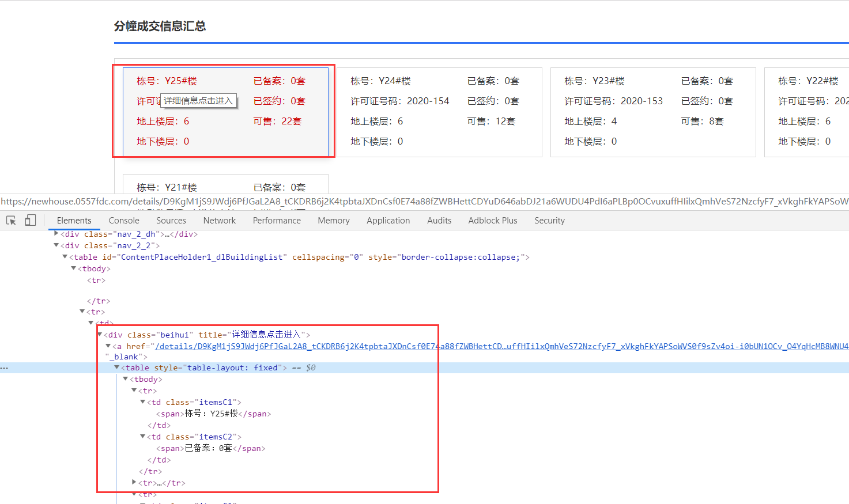The image size is (849, 504).
Task: Open the Y25#楼 building card
Action: [x=225, y=112]
